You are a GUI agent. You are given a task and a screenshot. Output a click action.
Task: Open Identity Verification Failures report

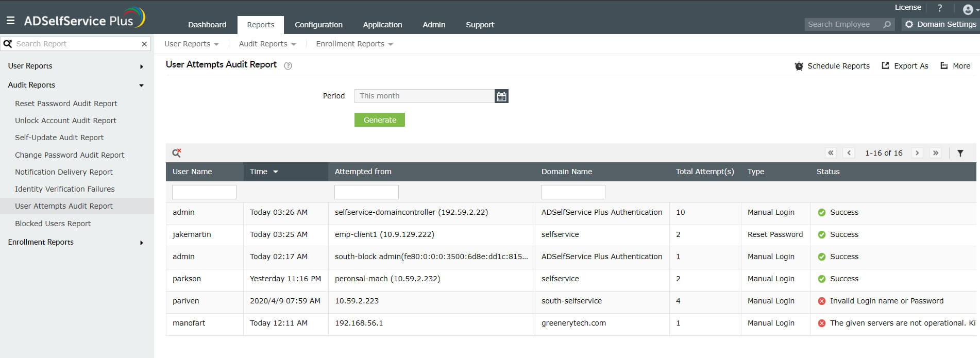(65, 189)
